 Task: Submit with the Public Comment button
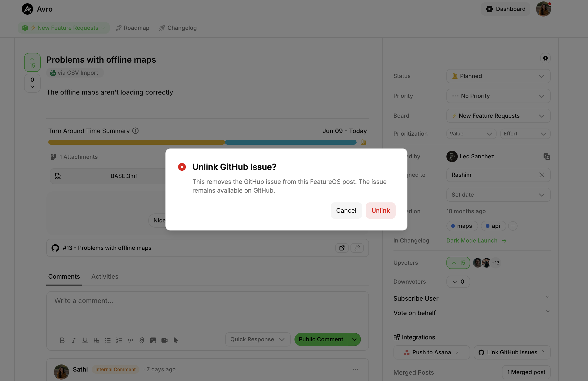[x=321, y=339]
